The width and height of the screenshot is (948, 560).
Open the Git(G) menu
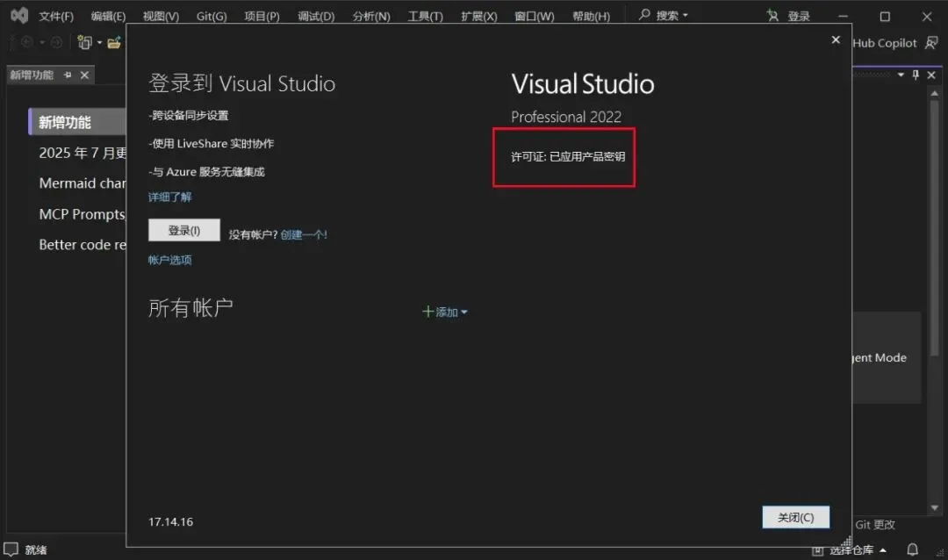point(212,17)
